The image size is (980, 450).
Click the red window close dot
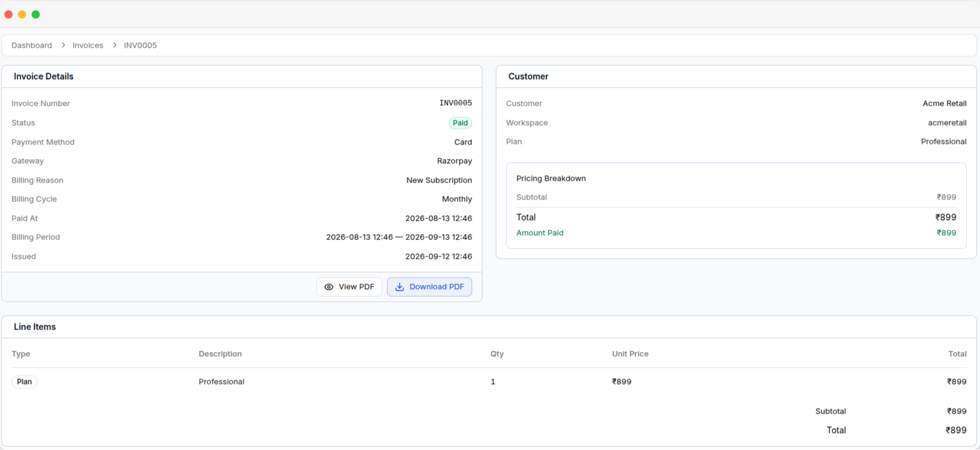(8, 15)
